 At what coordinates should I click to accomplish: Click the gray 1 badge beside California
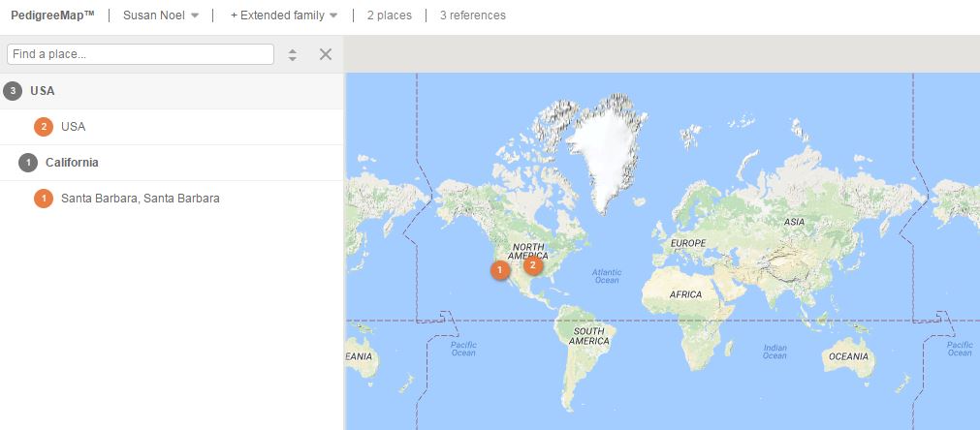[x=28, y=163]
